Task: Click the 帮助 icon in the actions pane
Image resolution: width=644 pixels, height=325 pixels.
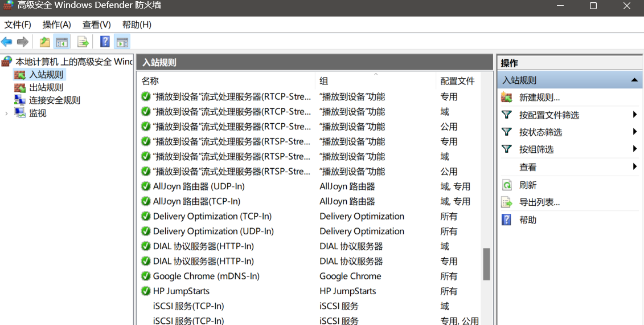Action: tap(507, 220)
